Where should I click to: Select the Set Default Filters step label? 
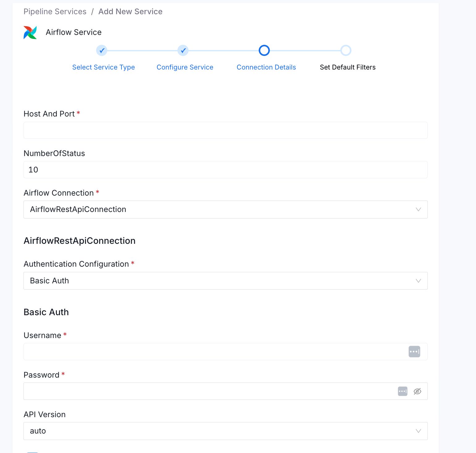point(348,67)
